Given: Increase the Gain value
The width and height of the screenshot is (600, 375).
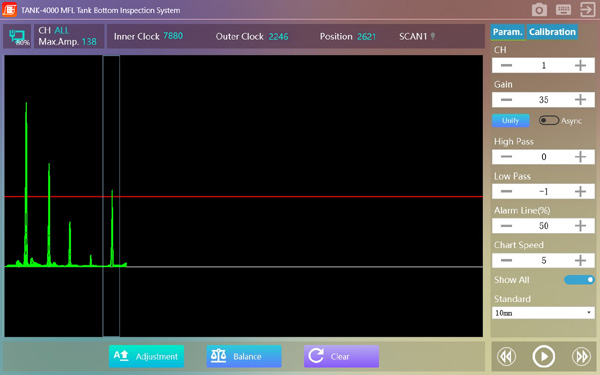Looking at the screenshot, I should [580, 100].
